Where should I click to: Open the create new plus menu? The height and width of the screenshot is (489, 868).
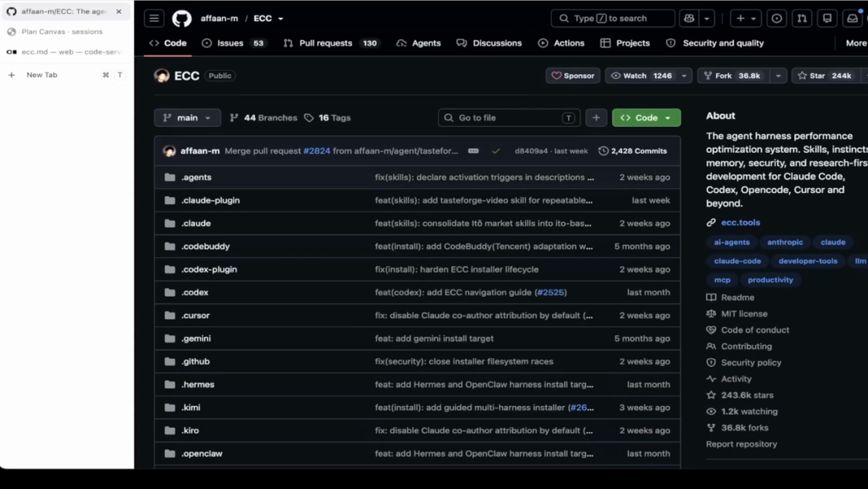tap(746, 18)
